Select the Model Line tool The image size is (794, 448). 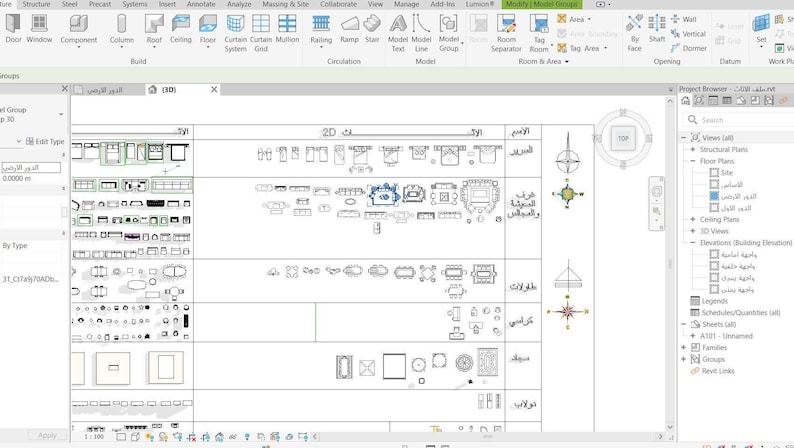421,33
